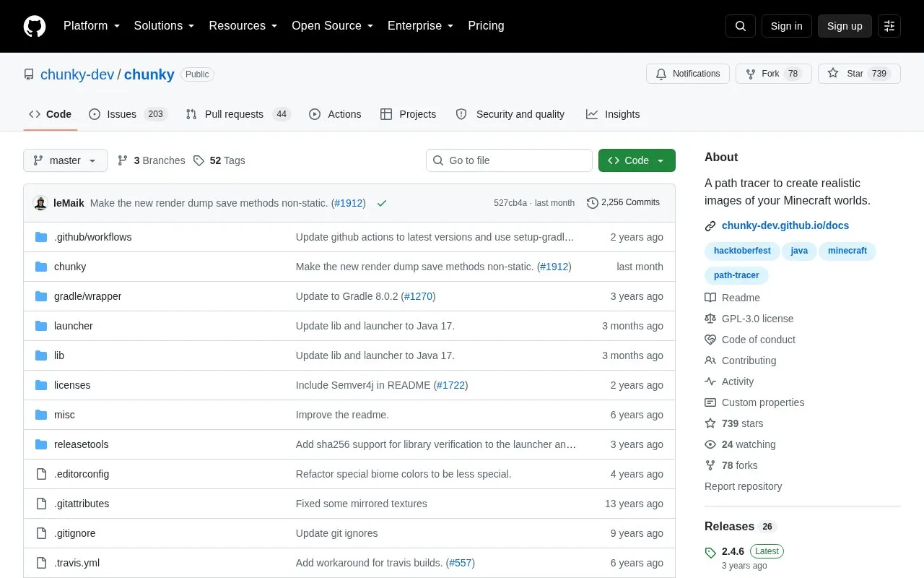The image size is (924, 578).
Task: Click the Code of conduct heart icon
Action: coord(710,340)
